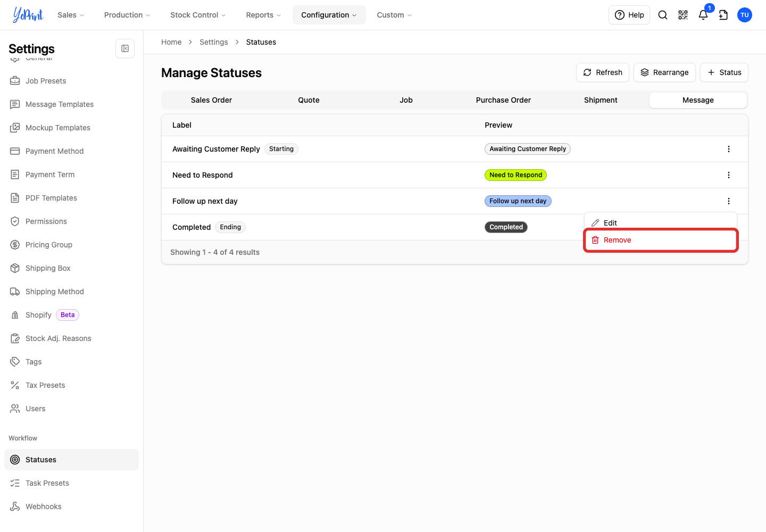Open options for Need to Respond row

click(729, 175)
